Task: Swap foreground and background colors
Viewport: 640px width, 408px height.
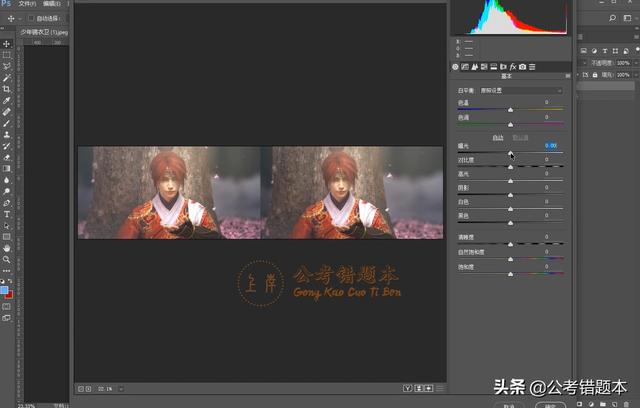Action: (x=10, y=281)
